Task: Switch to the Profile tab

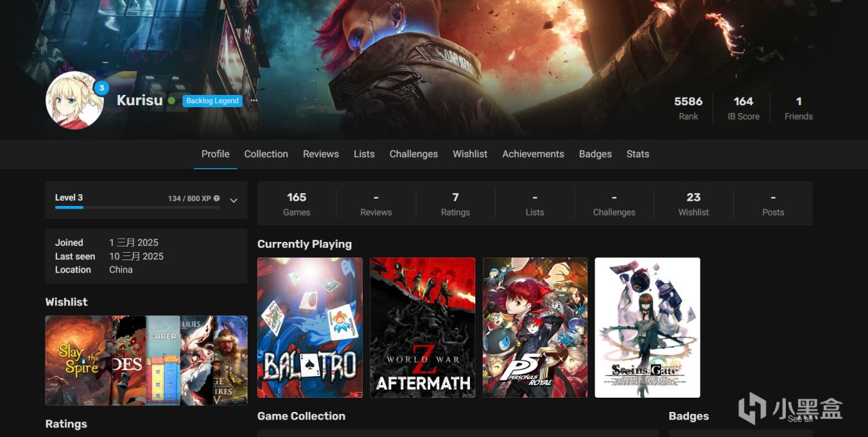Action: coord(216,154)
